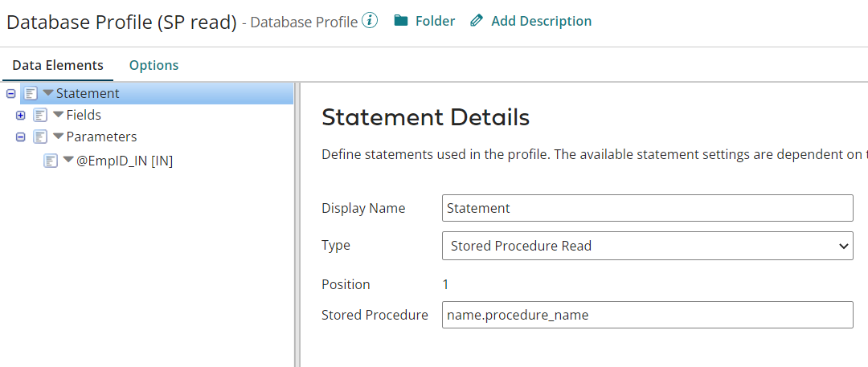The height and width of the screenshot is (367, 868).
Task: Select the Data Elements tab
Action: 58,65
